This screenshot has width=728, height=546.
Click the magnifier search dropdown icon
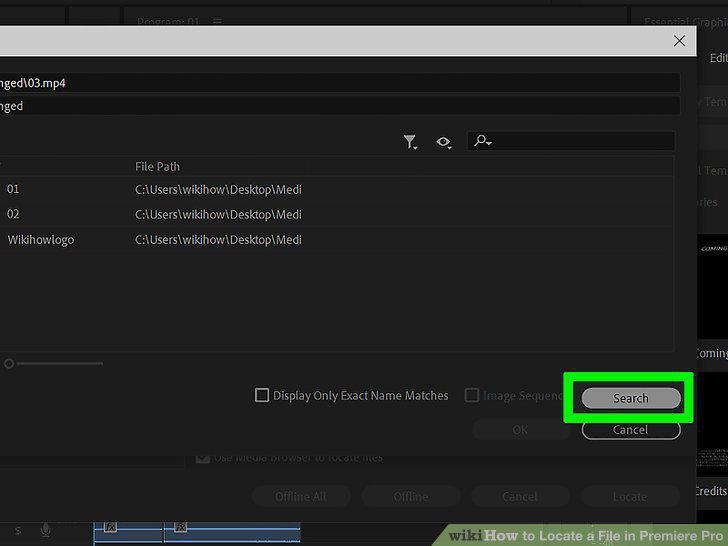coord(482,140)
